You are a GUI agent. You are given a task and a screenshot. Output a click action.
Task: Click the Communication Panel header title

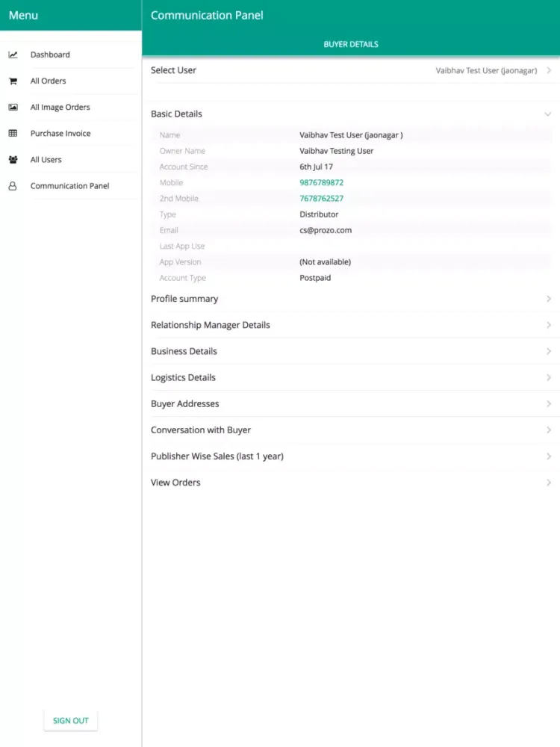[207, 15]
